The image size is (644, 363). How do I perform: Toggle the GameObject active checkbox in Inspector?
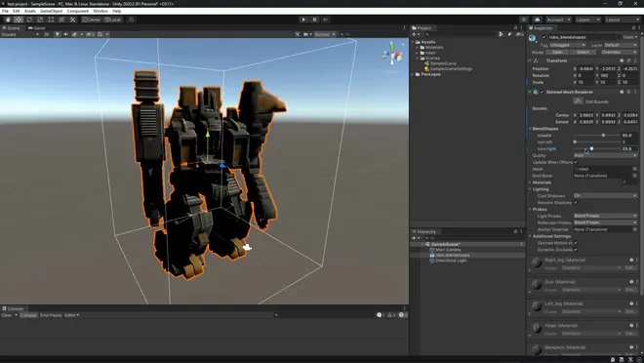tap(544, 37)
